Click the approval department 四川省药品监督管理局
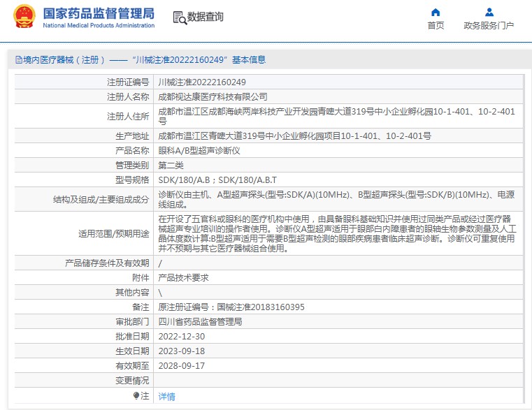532x410 pixels. point(200,321)
